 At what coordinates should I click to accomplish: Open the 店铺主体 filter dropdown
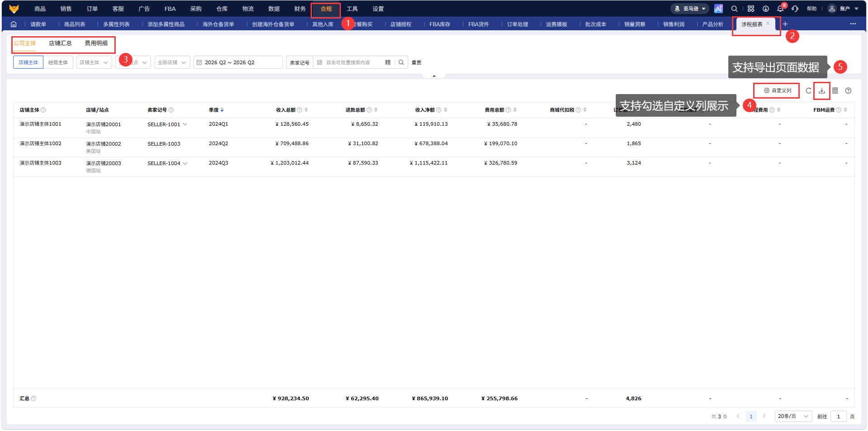pos(94,62)
